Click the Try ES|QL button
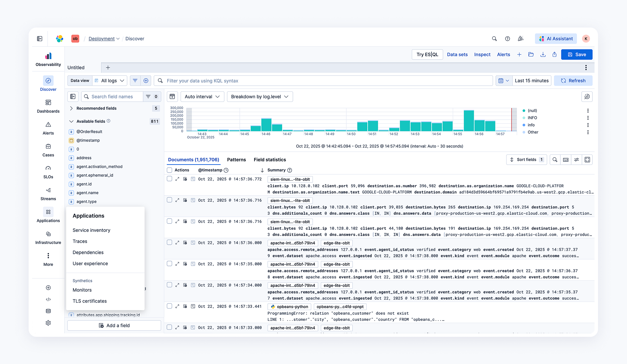The width and height of the screenshot is (627, 364). (x=427, y=54)
